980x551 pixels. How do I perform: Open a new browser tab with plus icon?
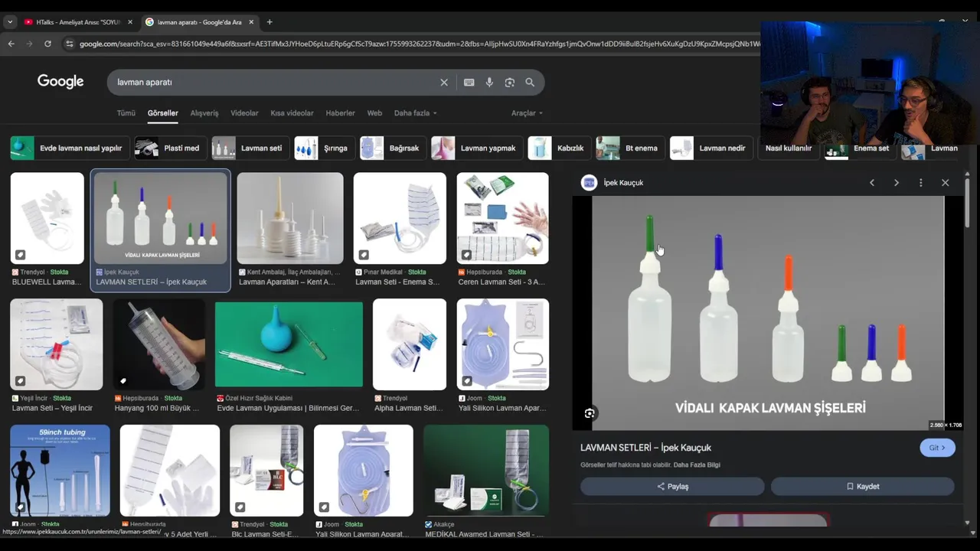pos(269,22)
